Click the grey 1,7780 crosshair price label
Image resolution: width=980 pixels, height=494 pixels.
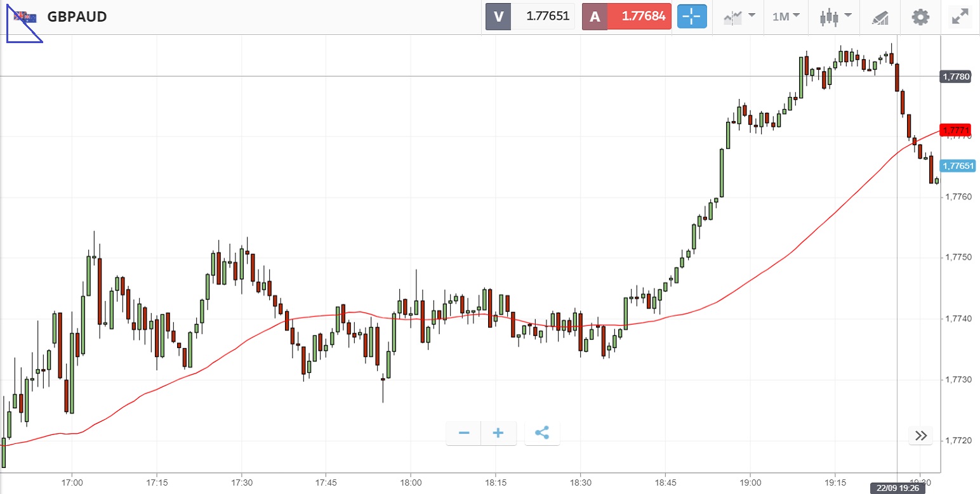pos(955,77)
